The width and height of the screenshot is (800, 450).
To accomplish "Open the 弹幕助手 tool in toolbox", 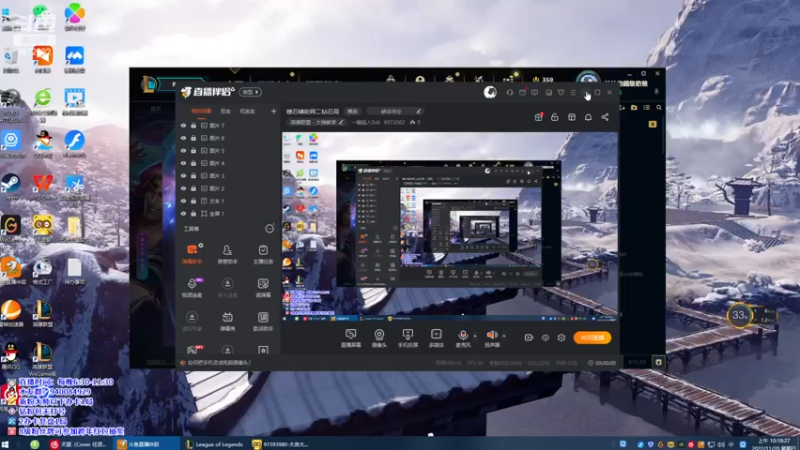I will [192, 254].
